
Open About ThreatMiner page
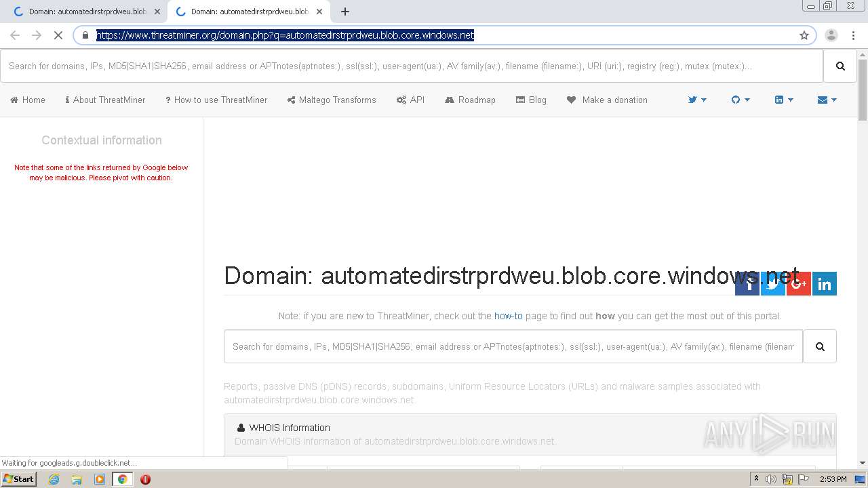pyautogui.click(x=105, y=100)
